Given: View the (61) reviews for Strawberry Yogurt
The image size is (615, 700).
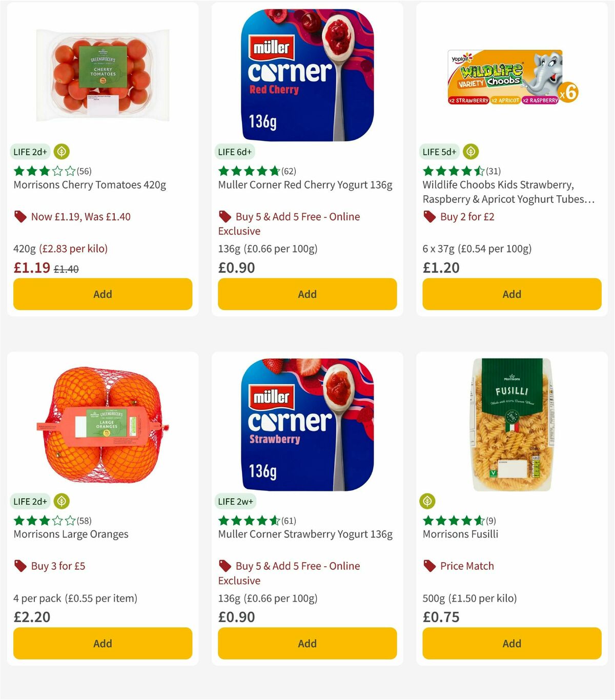Looking at the screenshot, I should 290,520.
